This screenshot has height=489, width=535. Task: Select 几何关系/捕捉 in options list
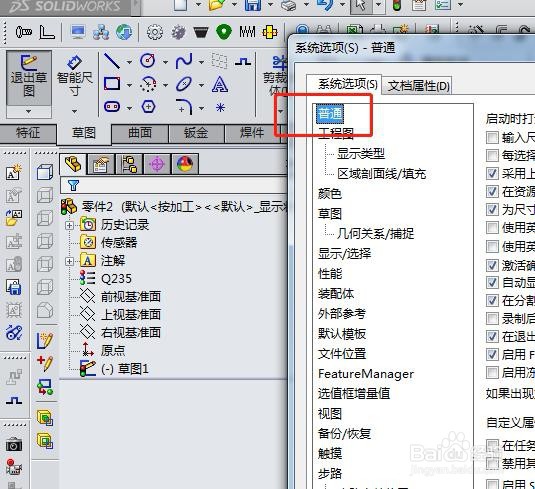pyautogui.click(x=375, y=234)
